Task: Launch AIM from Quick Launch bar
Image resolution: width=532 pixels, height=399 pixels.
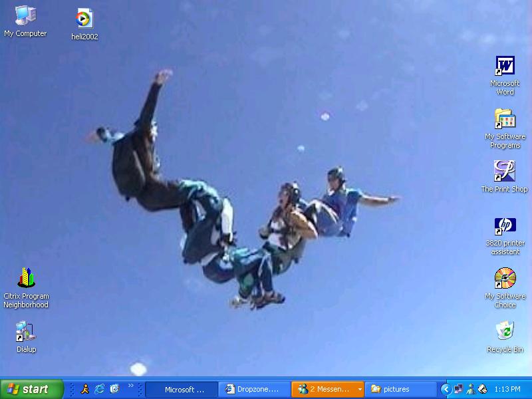Action: (x=85, y=389)
